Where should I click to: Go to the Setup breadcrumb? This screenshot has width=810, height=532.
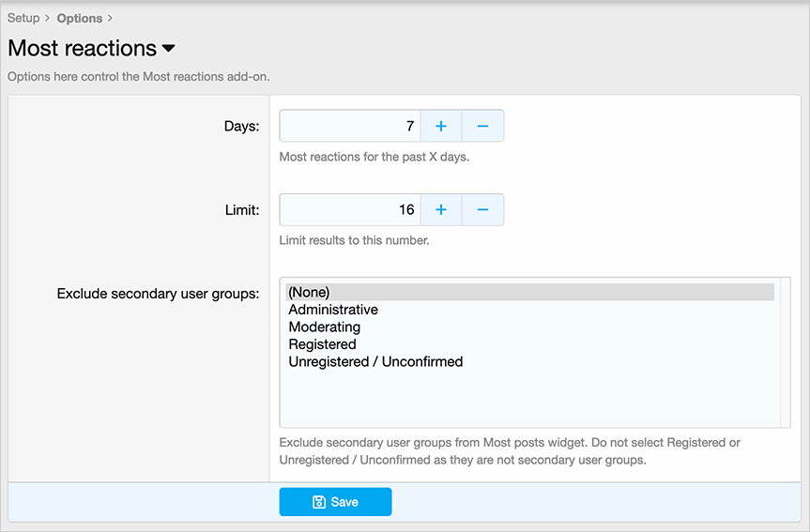23,18
